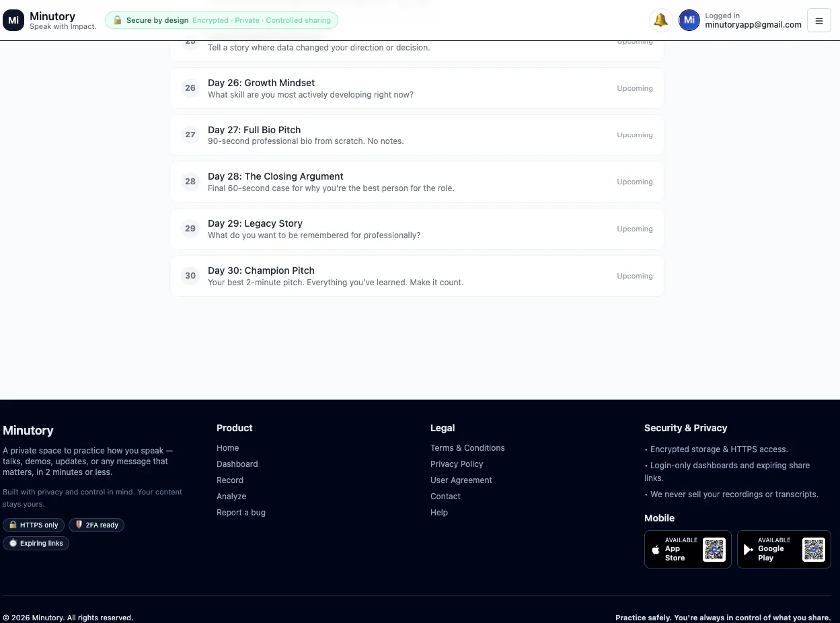Select day number 30 circle

(190, 276)
